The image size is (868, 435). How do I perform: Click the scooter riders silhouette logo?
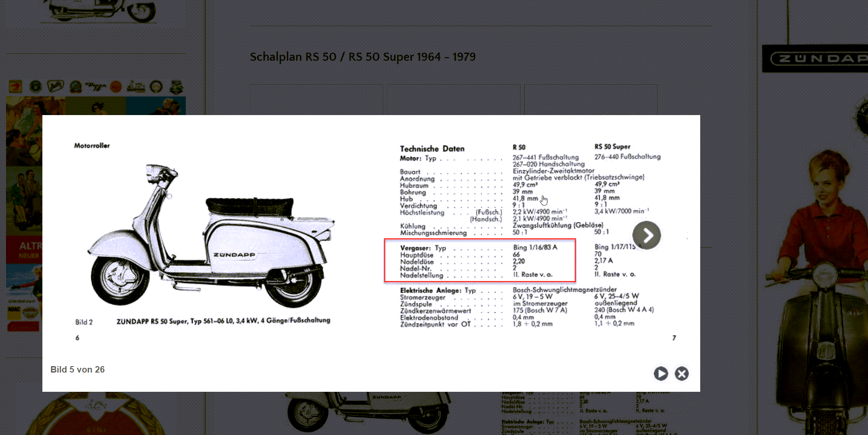pyautogui.click(x=136, y=87)
